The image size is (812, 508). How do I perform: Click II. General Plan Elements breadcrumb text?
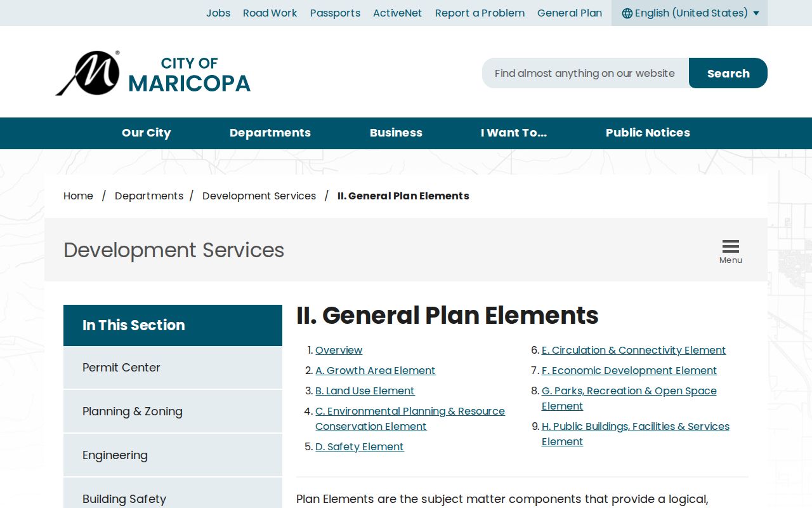(x=403, y=196)
